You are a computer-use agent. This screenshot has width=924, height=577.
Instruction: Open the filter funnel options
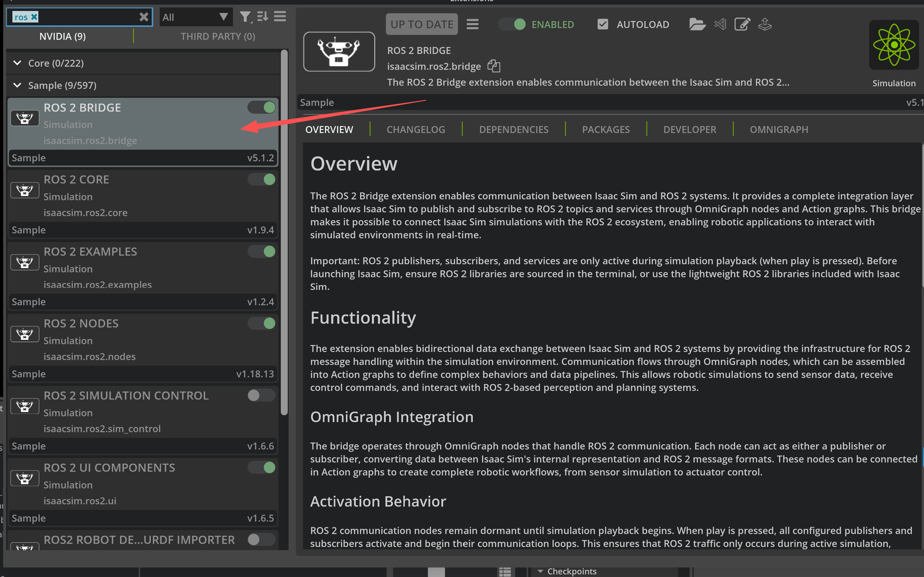tap(245, 17)
